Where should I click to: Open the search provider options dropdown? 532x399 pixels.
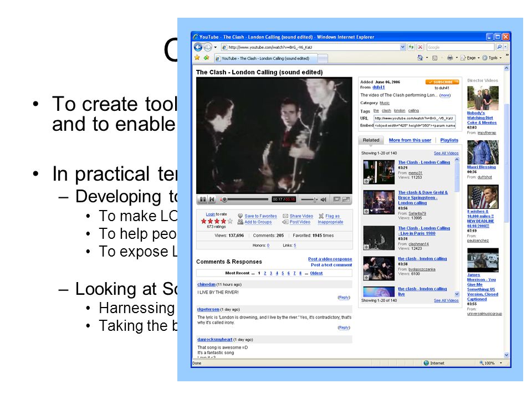click(x=505, y=47)
